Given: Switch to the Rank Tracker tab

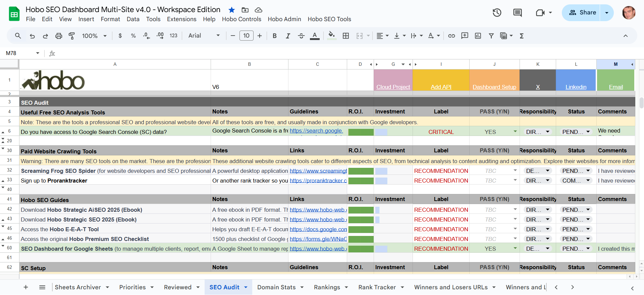Looking at the screenshot, I should (377, 287).
